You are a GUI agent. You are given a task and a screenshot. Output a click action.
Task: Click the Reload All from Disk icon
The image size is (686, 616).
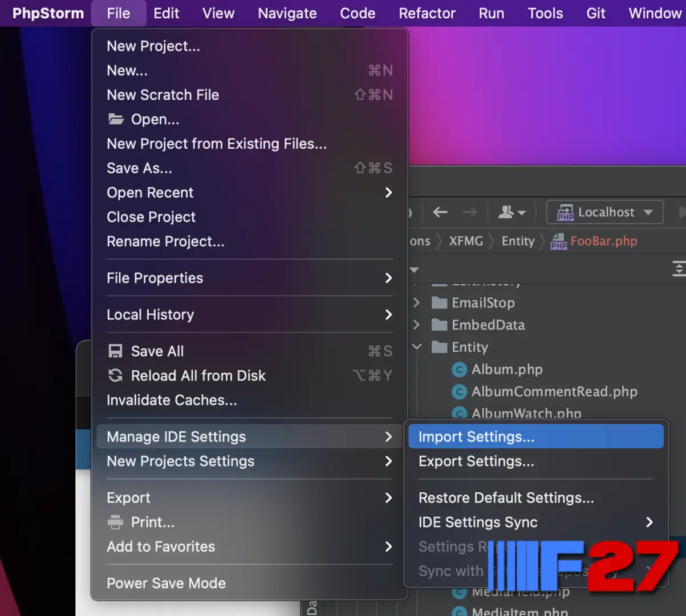[x=116, y=375]
